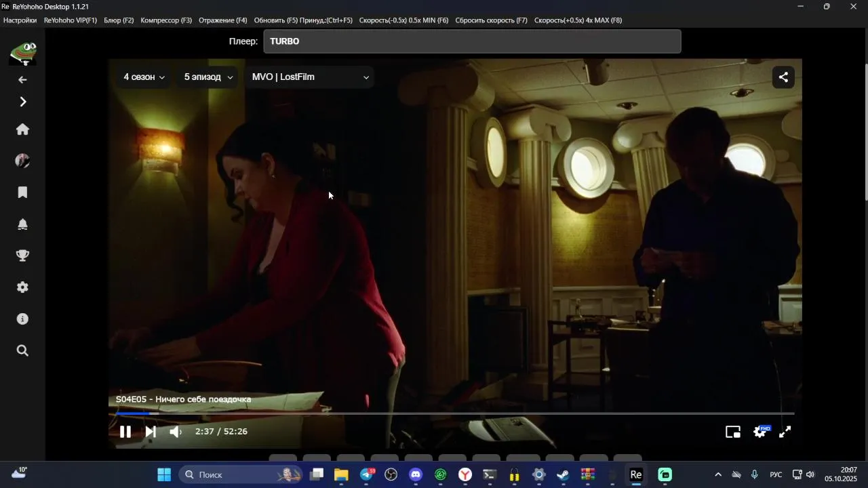Click the frog logo in the sidebar
The width and height of the screenshot is (868, 488).
click(x=22, y=53)
